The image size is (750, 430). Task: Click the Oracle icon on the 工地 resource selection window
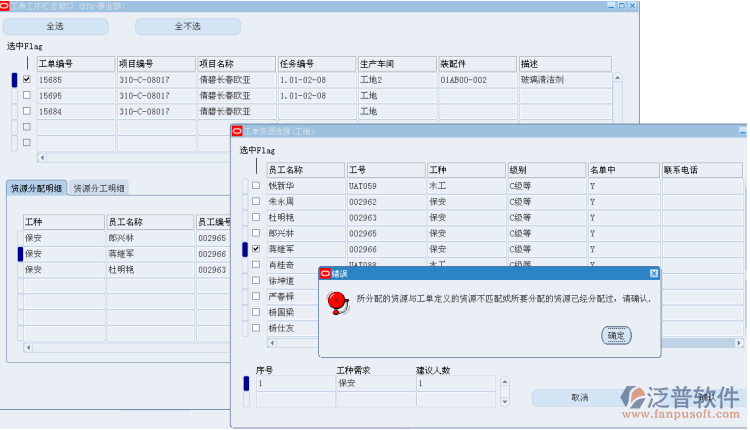click(x=237, y=131)
